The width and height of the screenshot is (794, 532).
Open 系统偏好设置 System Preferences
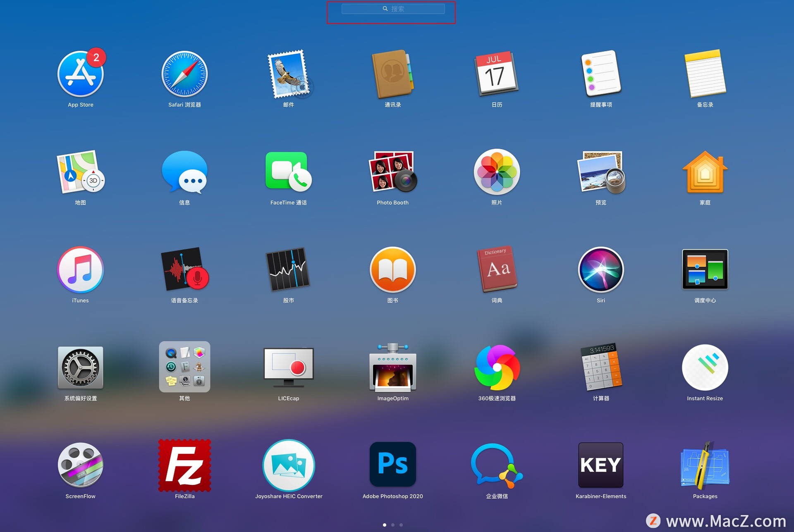click(x=81, y=367)
